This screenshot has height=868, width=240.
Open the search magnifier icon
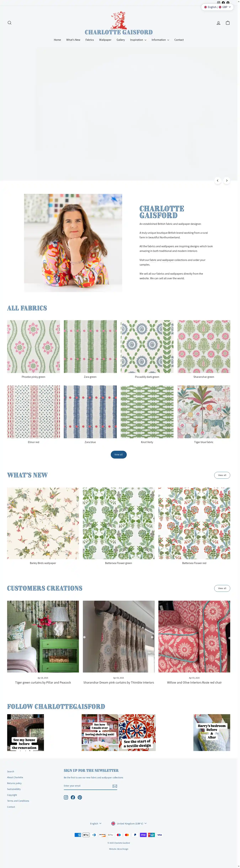(9, 23)
